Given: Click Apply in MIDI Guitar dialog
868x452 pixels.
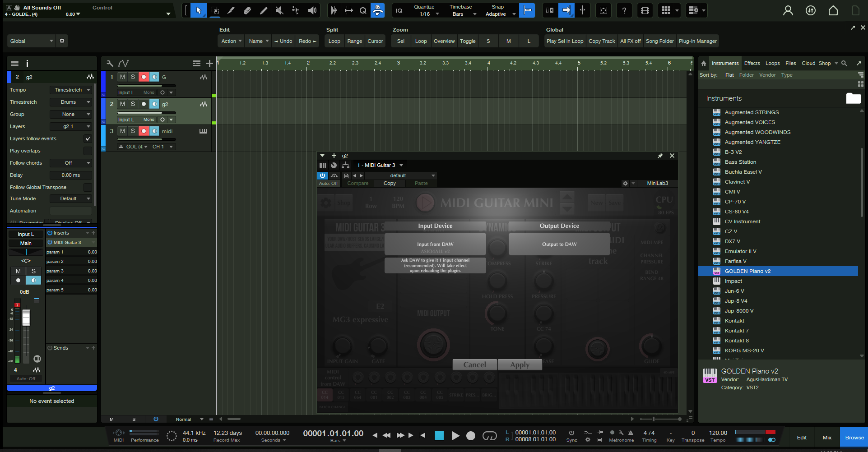Looking at the screenshot, I should click(x=520, y=365).
